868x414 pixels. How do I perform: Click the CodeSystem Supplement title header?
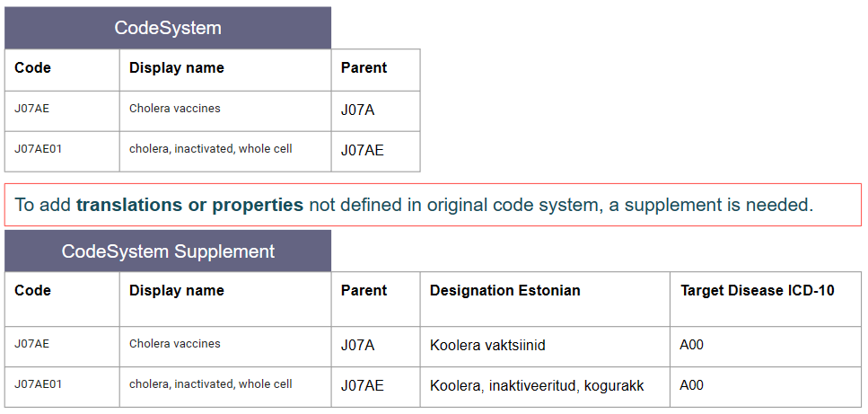[168, 251]
